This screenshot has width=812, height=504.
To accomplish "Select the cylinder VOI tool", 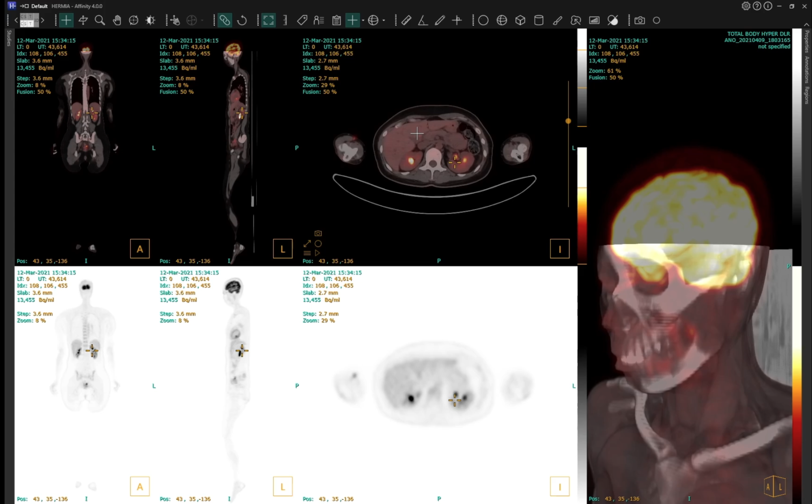I will (x=539, y=21).
